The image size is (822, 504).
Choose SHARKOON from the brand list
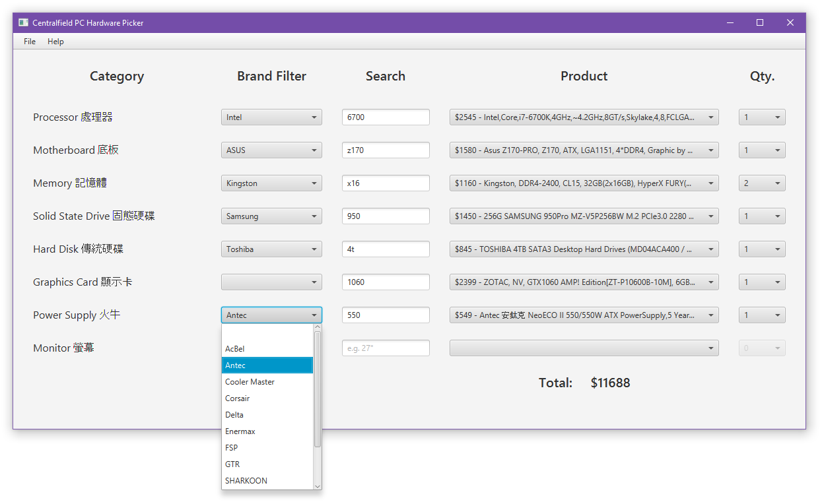(x=267, y=481)
